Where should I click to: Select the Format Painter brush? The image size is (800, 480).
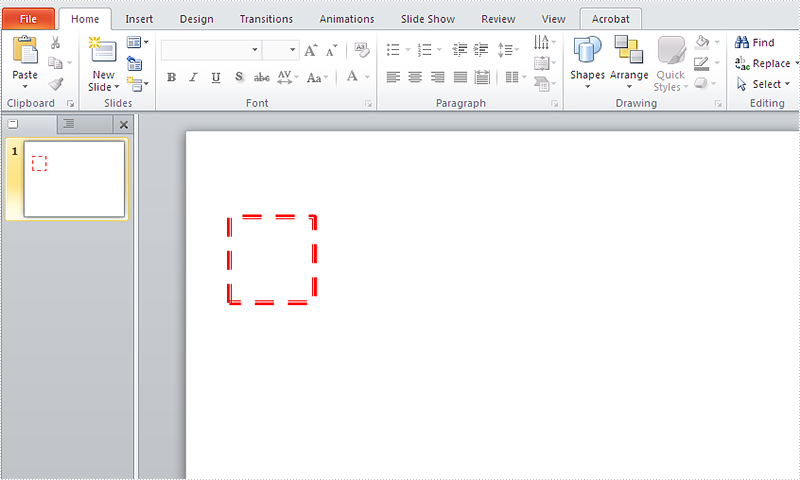(x=56, y=83)
